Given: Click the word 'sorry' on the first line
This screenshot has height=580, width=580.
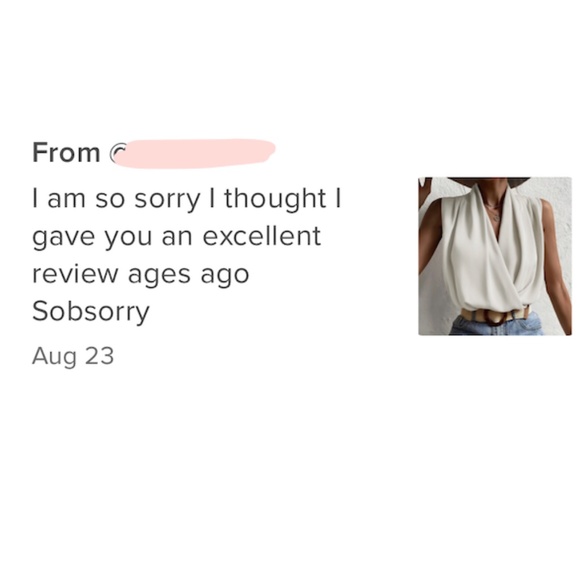Looking at the screenshot, I should [167, 200].
